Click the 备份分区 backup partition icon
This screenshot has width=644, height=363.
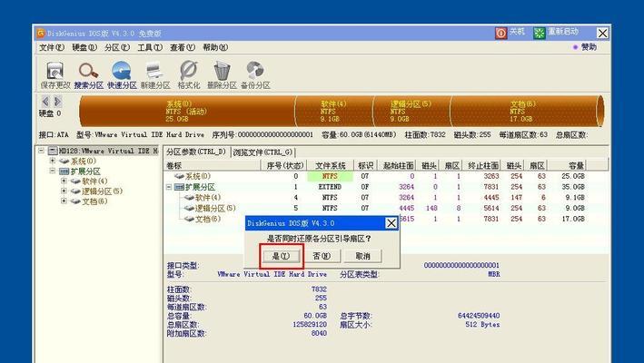click(x=255, y=74)
